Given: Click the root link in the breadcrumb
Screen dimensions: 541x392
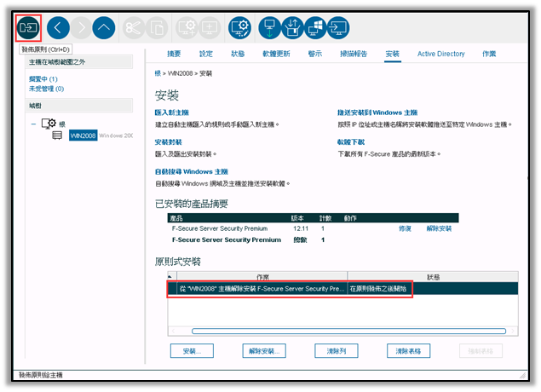Looking at the screenshot, I should click(158, 73).
